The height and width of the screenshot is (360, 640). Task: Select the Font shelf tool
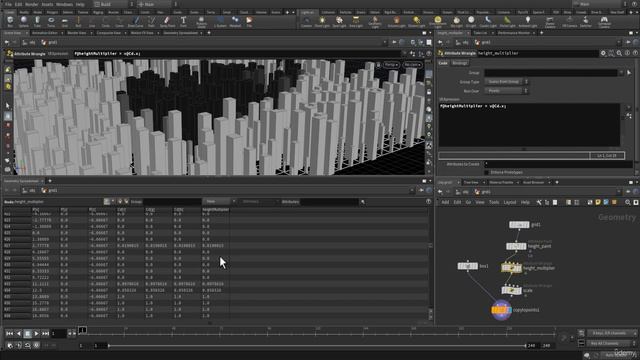pyautogui.click(x=183, y=22)
